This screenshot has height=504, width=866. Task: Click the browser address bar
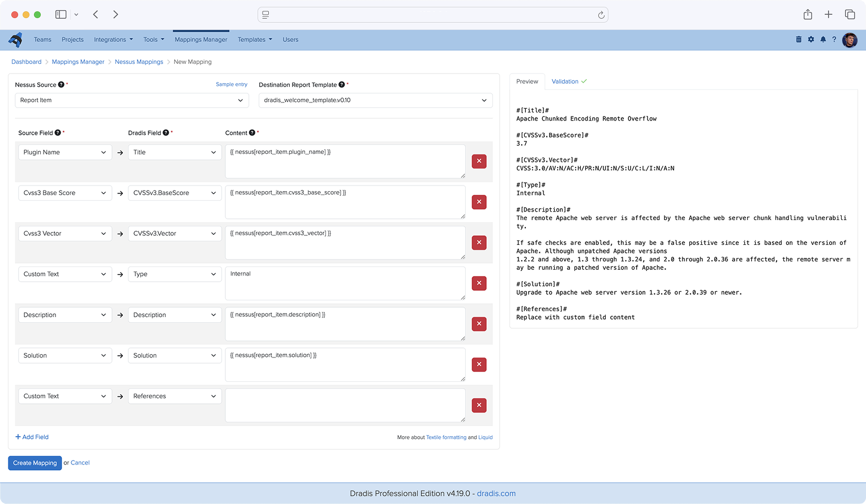click(433, 15)
